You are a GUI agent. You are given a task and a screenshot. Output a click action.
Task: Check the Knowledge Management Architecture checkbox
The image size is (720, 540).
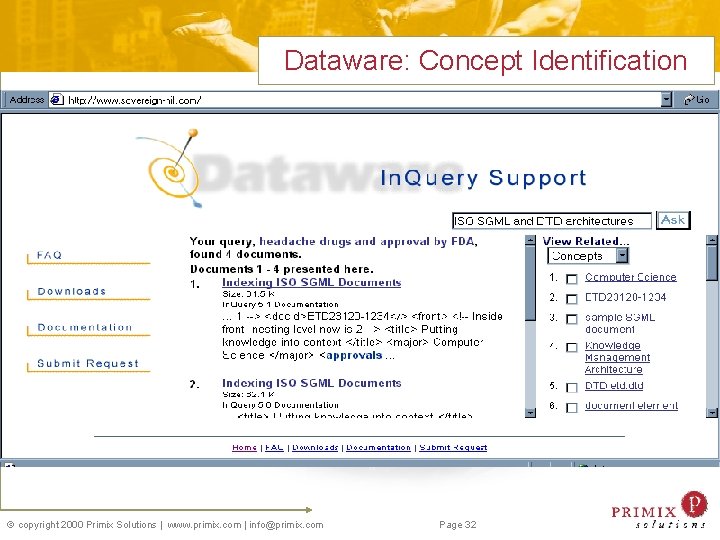point(572,347)
